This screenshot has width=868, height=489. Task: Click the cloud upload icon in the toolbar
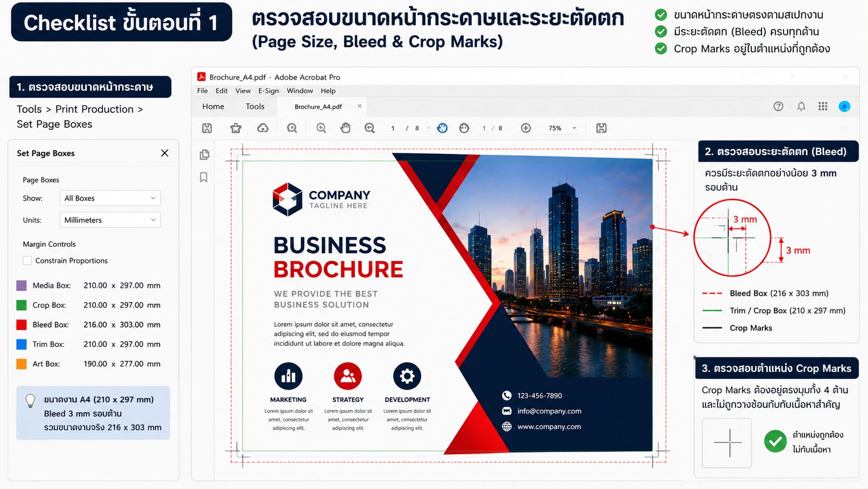coord(263,128)
